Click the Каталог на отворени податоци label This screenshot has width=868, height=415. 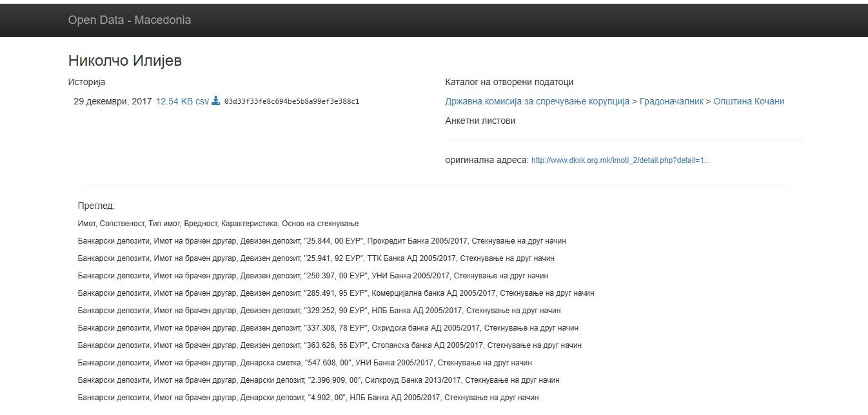(x=509, y=82)
